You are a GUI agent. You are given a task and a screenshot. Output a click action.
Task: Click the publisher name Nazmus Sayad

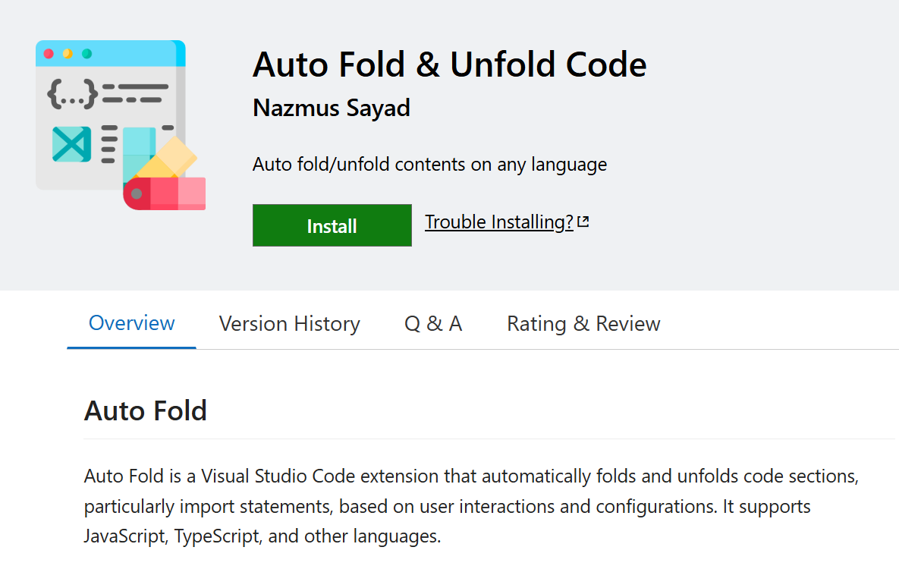(331, 108)
